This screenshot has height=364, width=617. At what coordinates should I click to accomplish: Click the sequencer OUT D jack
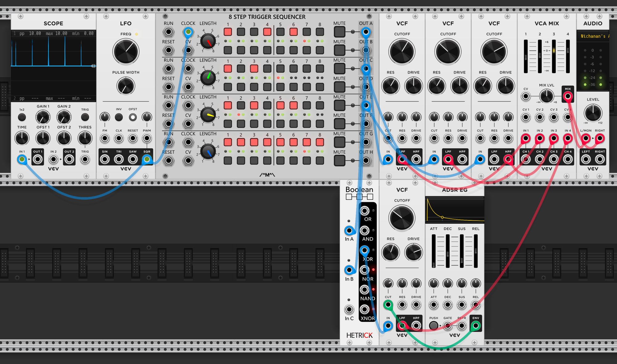coord(366,87)
